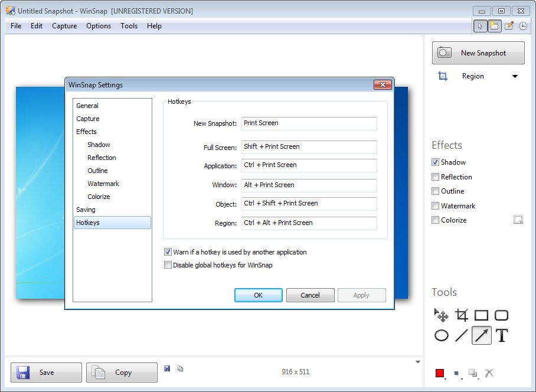
Task: Confirm the settings with OK
Action: [259, 295]
